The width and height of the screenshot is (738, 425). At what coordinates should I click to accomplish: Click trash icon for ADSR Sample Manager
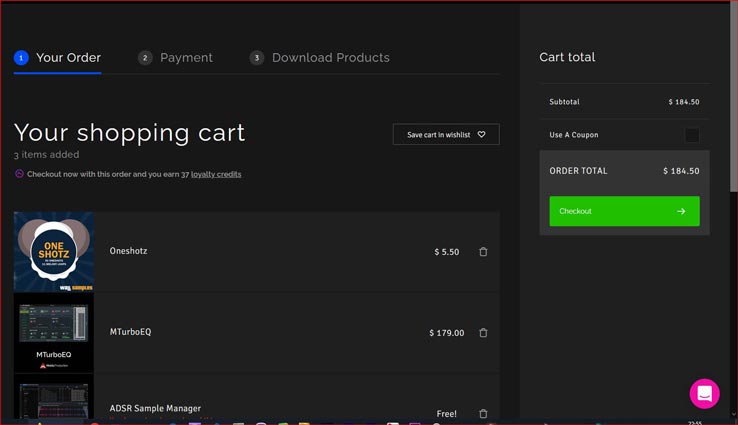(483, 413)
